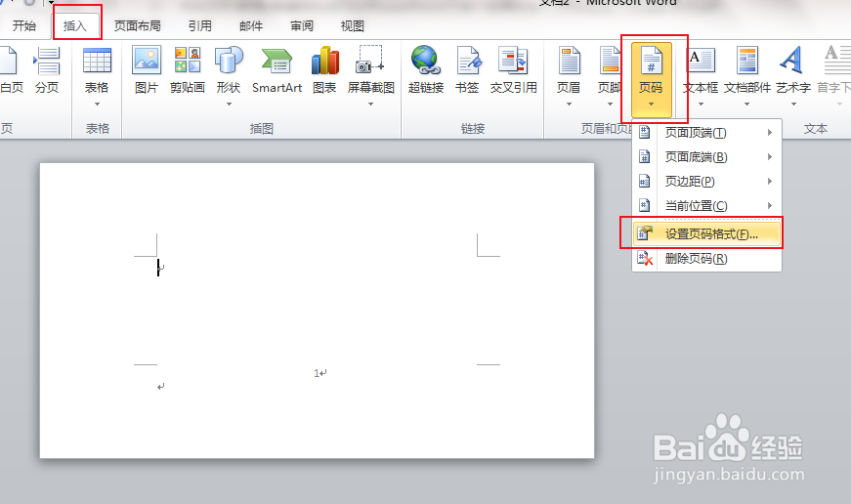
Task: Insert a chart with 图表
Action: [324, 70]
